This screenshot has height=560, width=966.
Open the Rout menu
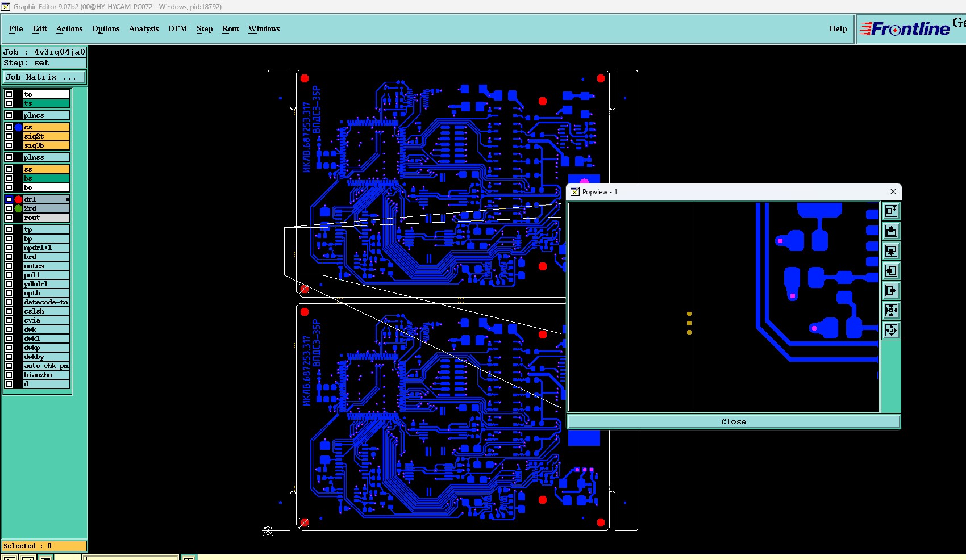click(x=231, y=28)
